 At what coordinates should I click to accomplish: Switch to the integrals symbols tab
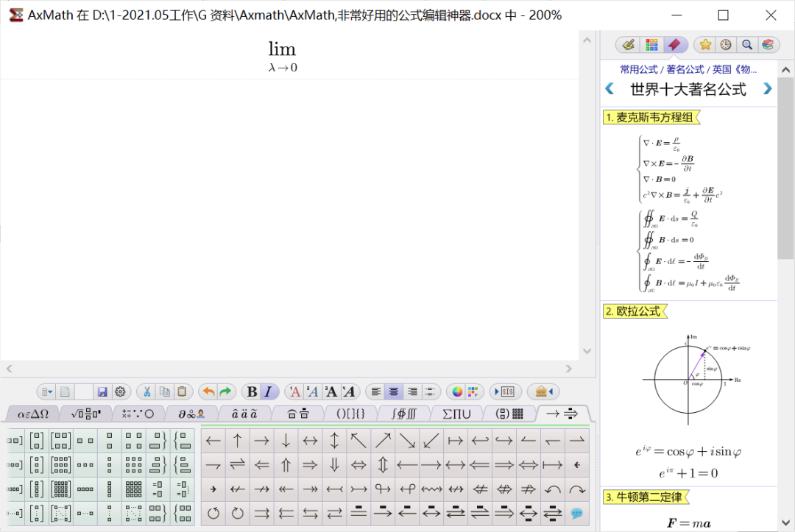click(x=403, y=413)
